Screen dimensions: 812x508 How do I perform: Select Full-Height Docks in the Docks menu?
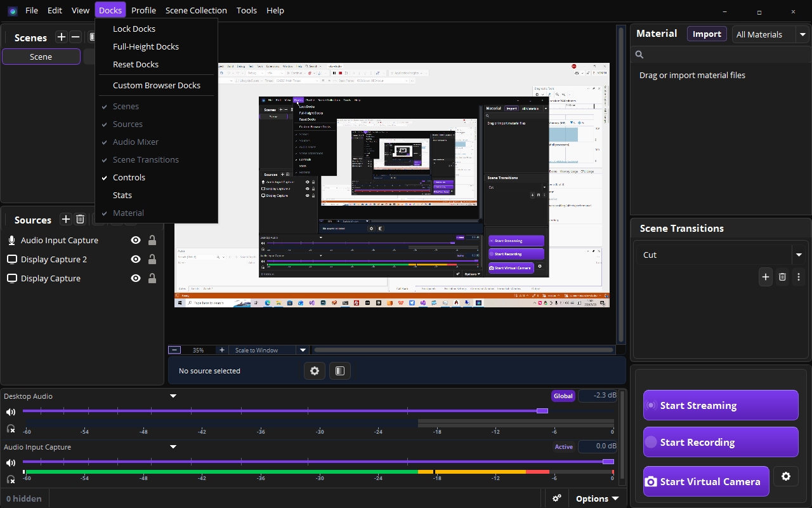click(156, 46)
